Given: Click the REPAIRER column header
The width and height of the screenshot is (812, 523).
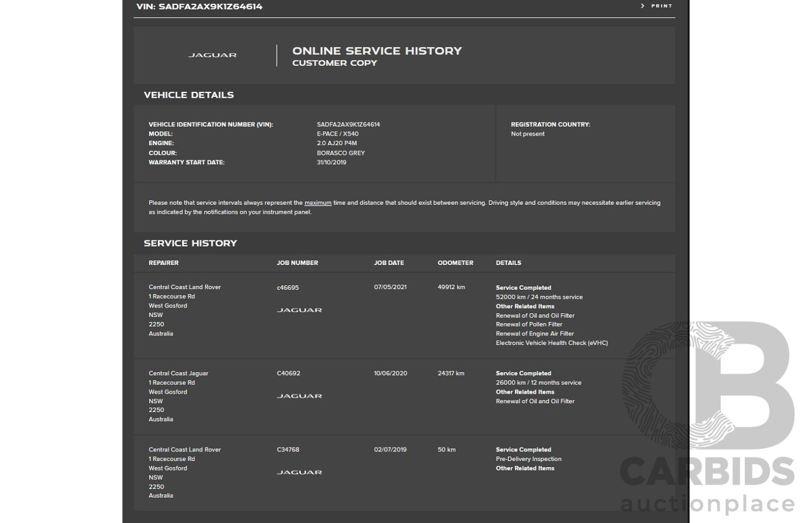Looking at the screenshot, I should click(164, 263).
